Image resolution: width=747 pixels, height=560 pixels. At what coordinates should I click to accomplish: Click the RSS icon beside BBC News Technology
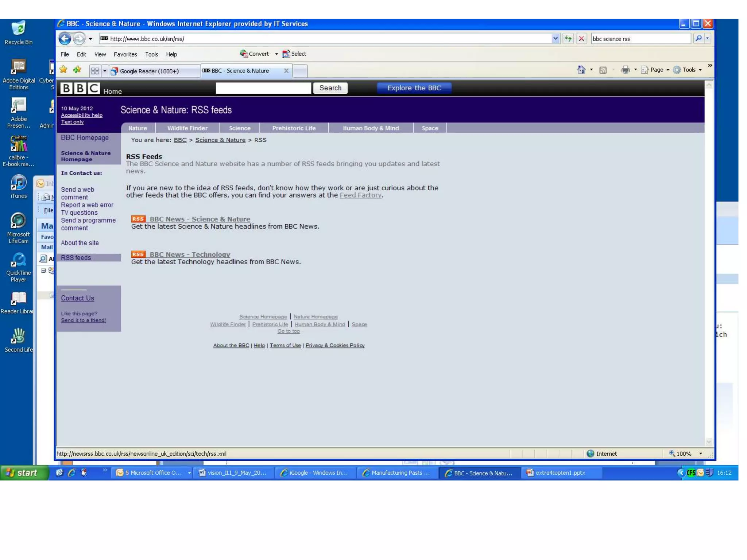click(138, 254)
